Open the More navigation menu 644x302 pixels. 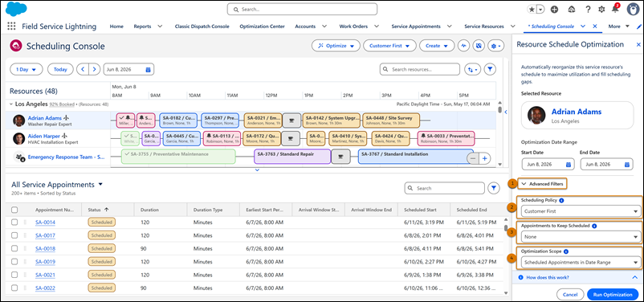(618, 27)
